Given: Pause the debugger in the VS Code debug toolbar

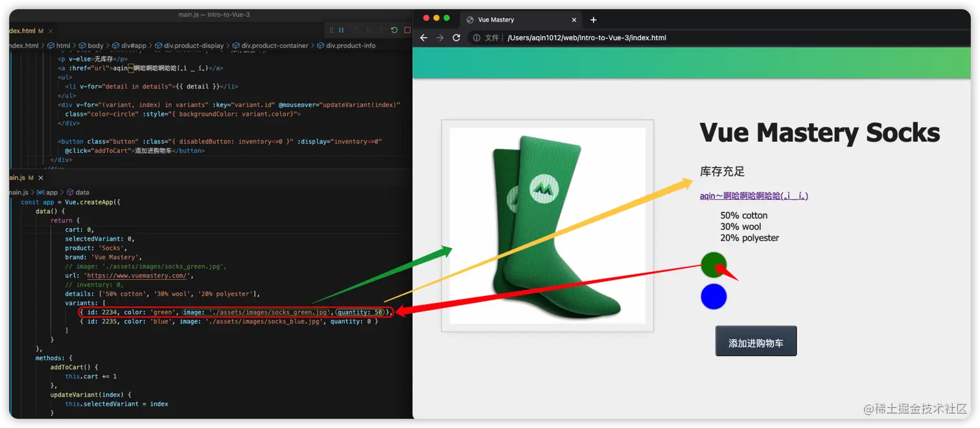Looking at the screenshot, I should tap(341, 30).
